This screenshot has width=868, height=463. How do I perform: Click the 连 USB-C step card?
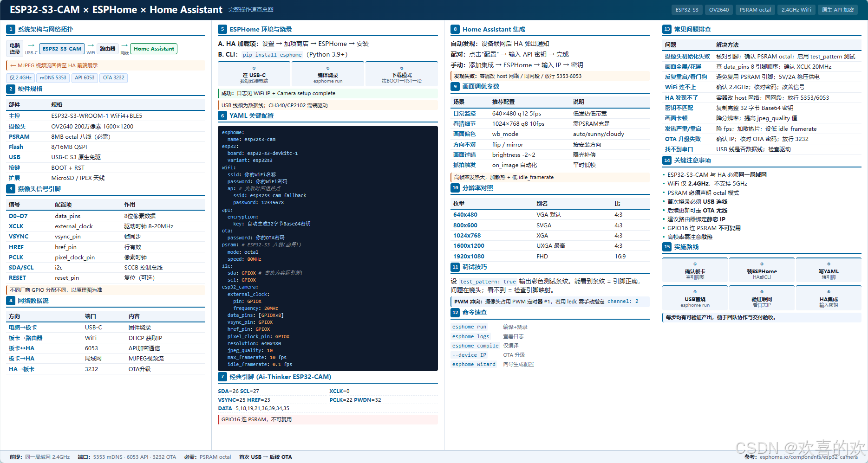coord(254,74)
